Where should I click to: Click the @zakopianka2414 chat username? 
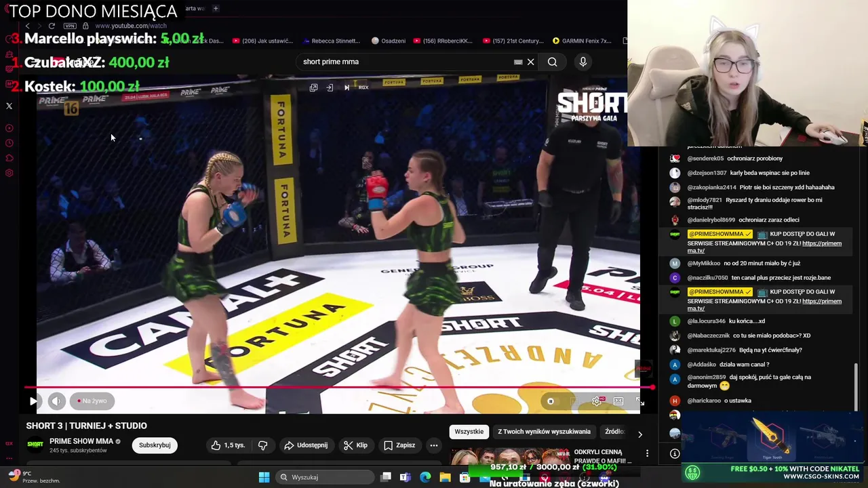(711, 187)
